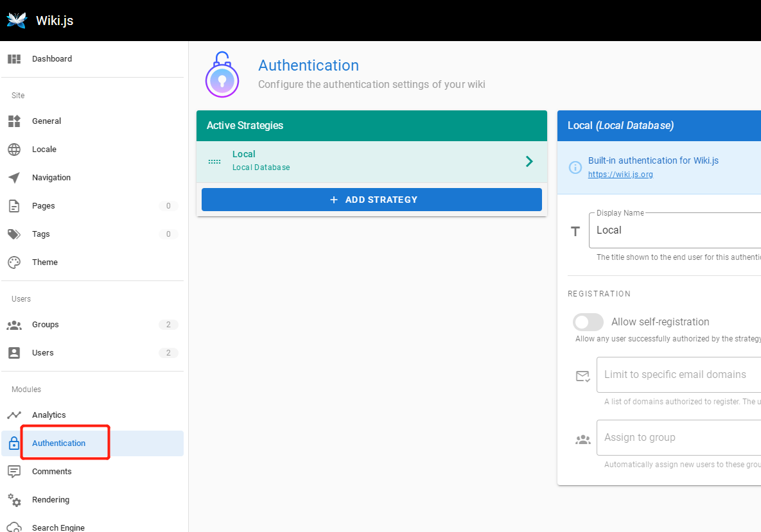Click the drag handle on Local strategy
The height and width of the screenshot is (532, 761).
point(214,162)
